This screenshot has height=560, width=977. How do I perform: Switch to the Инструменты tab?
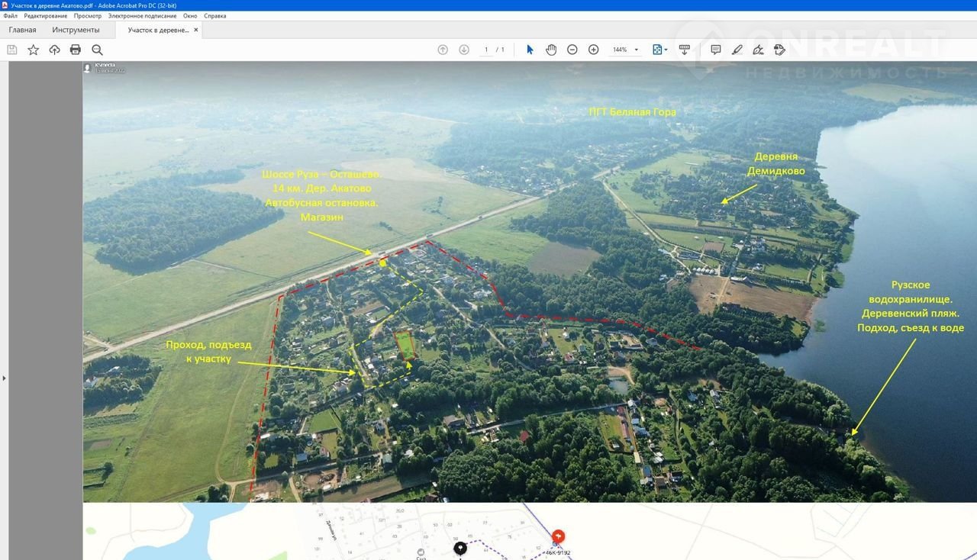[x=76, y=30]
